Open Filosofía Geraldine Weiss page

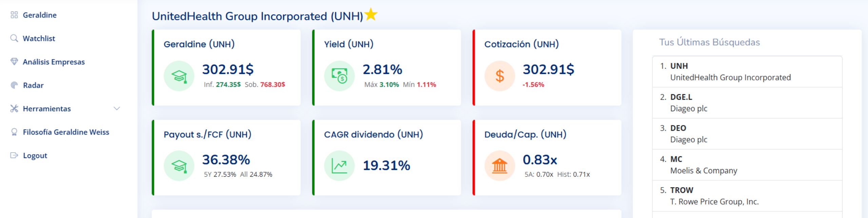(66, 132)
